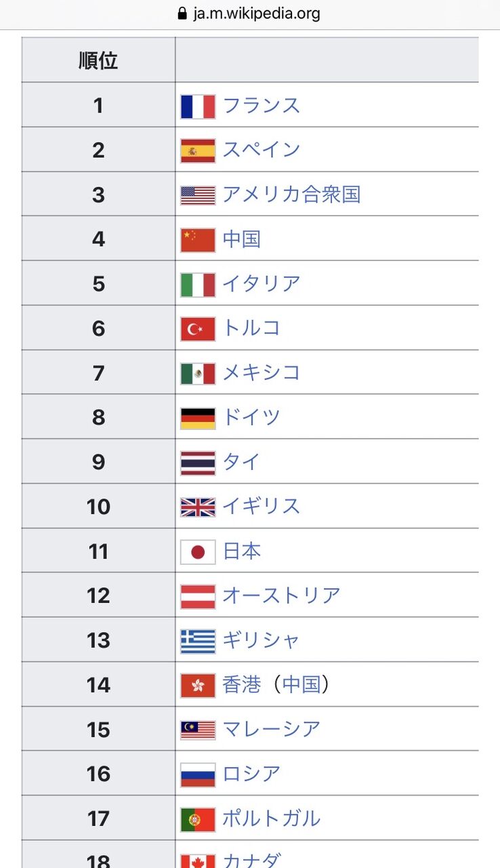Tap the United States flag icon
Viewport: 500px width, 868px height.
198,195
